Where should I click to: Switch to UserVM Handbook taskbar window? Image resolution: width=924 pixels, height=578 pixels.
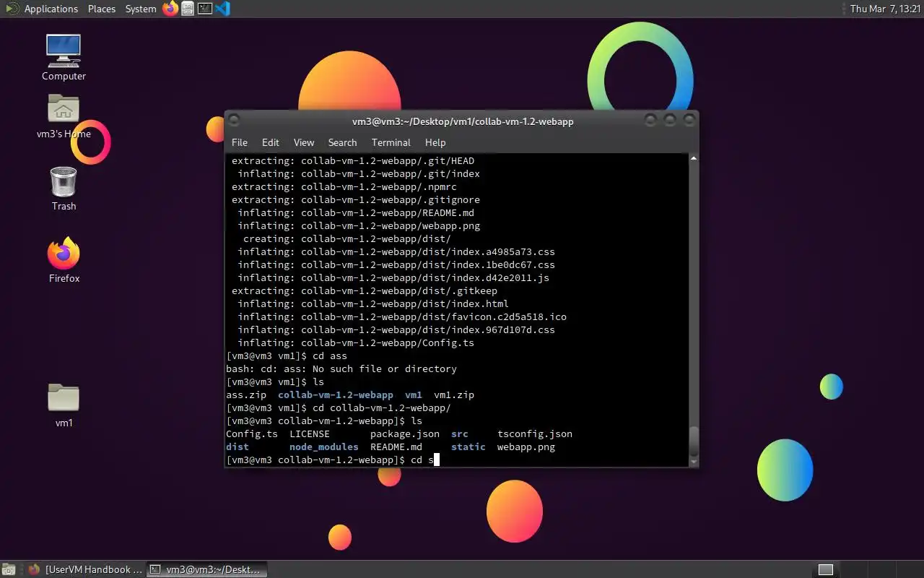(x=85, y=569)
